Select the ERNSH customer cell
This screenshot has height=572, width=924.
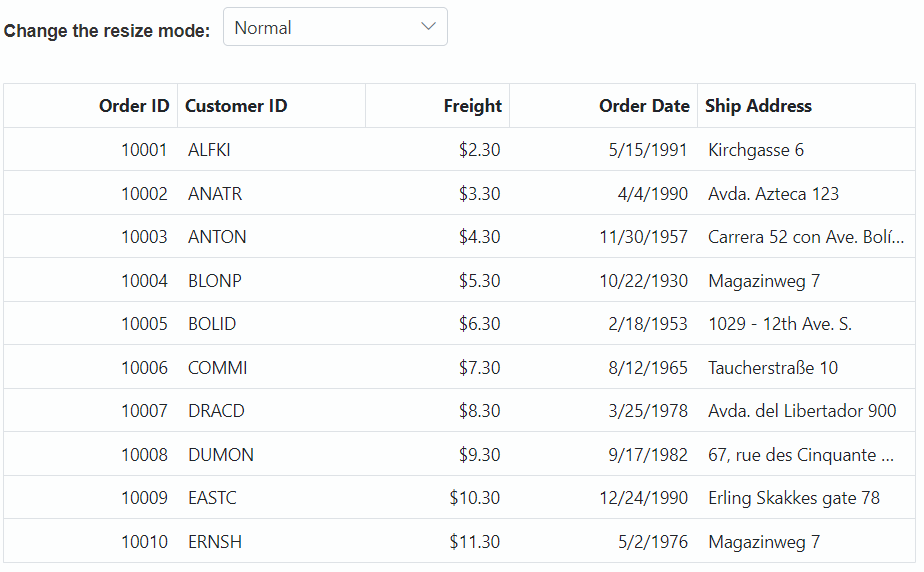pyautogui.click(x=272, y=541)
